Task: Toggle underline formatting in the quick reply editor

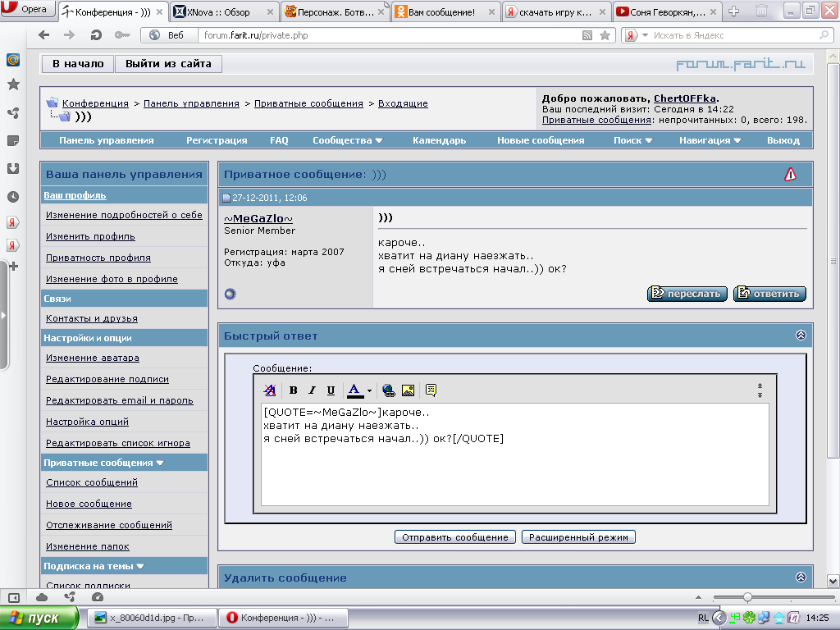Action: pos(331,390)
